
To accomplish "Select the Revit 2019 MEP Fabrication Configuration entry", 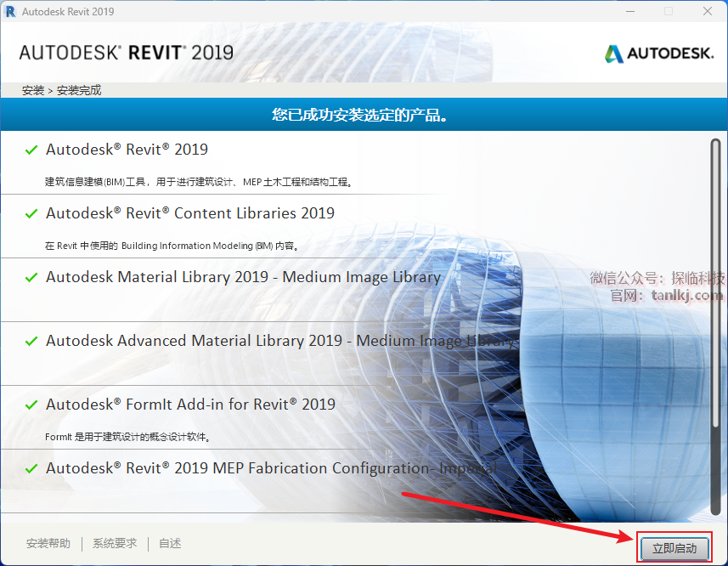I will 255,468.
